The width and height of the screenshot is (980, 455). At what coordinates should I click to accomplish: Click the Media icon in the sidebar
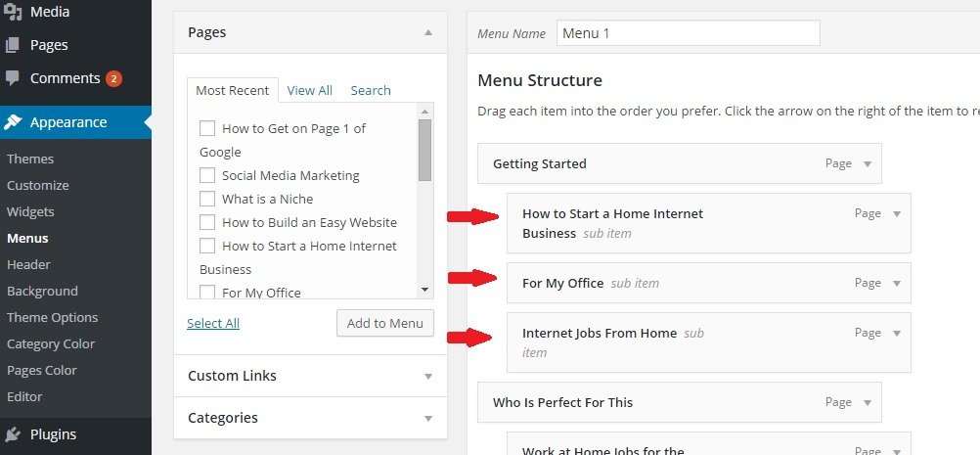click(x=13, y=11)
